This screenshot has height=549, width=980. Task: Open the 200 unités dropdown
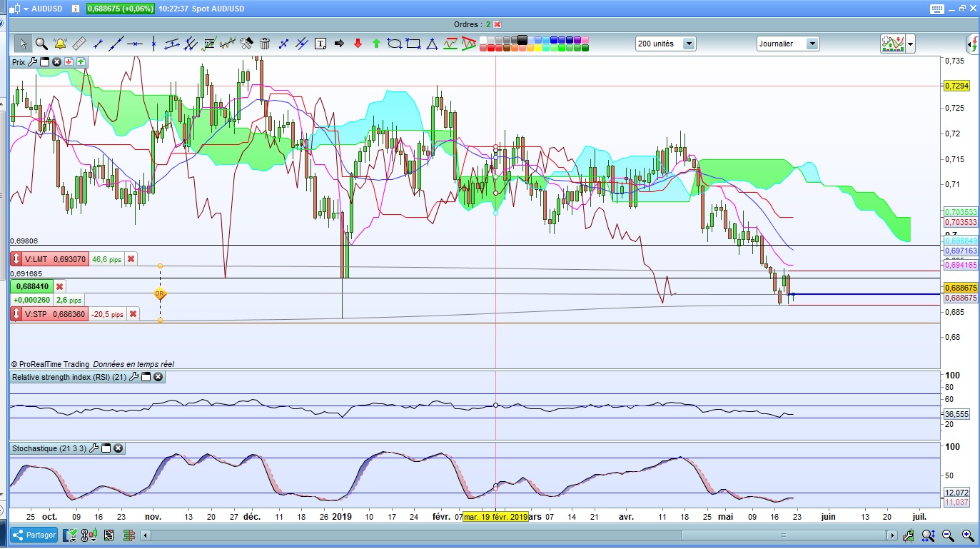pos(689,44)
